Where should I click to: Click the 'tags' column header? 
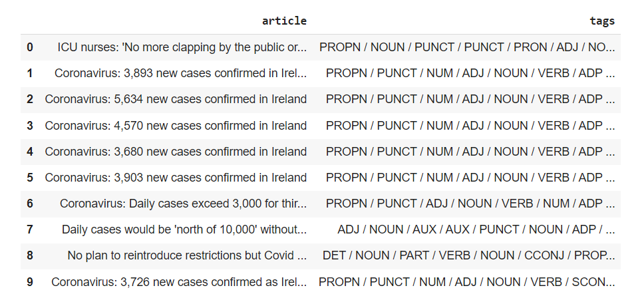pyautogui.click(x=602, y=21)
